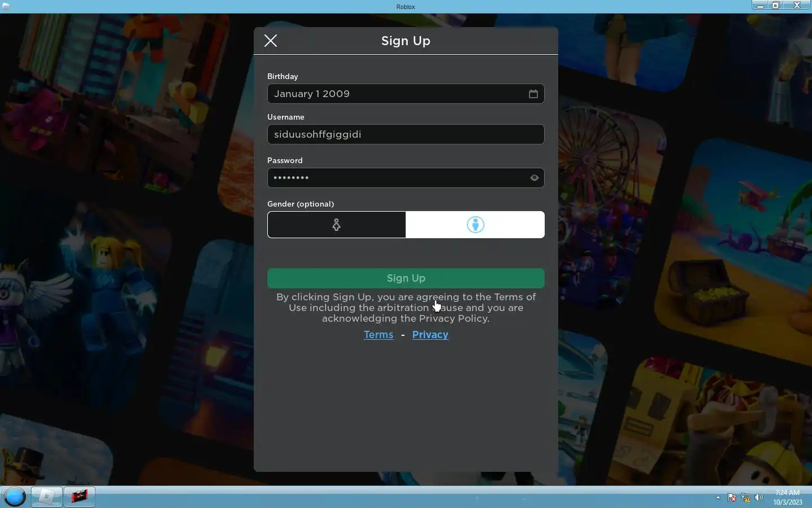Toggle password visibility eye icon
The height and width of the screenshot is (508, 812).
coord(535,178)
